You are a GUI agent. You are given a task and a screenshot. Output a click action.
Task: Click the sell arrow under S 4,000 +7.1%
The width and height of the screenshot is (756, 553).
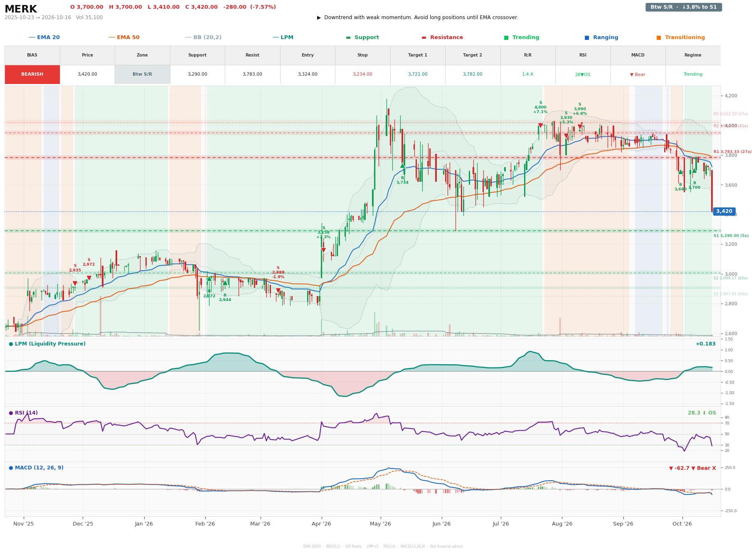[540, 125]
